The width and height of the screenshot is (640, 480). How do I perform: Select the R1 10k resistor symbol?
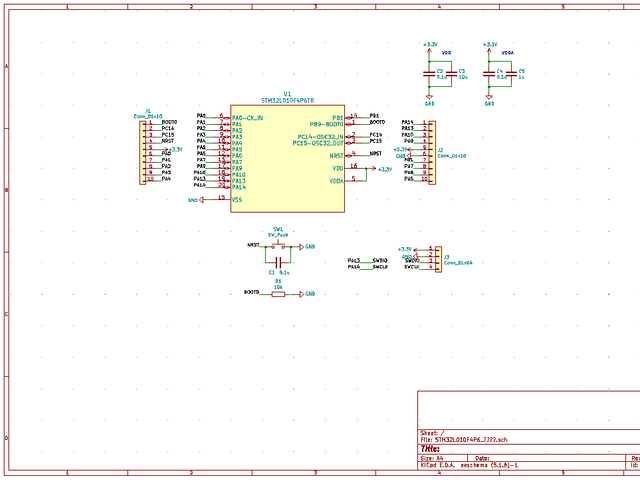[x=278, y=294]
